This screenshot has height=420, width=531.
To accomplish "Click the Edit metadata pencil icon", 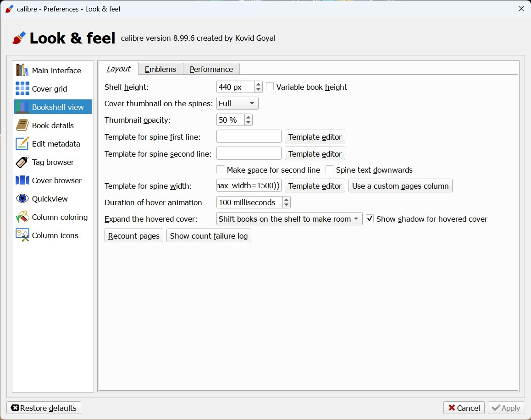I will 22,144.
